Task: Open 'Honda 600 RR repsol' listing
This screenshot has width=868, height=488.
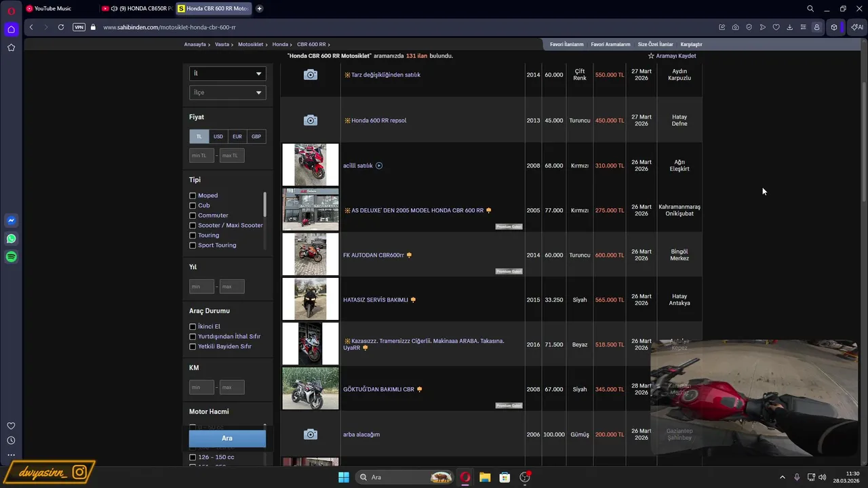Action: pos(378,121)
